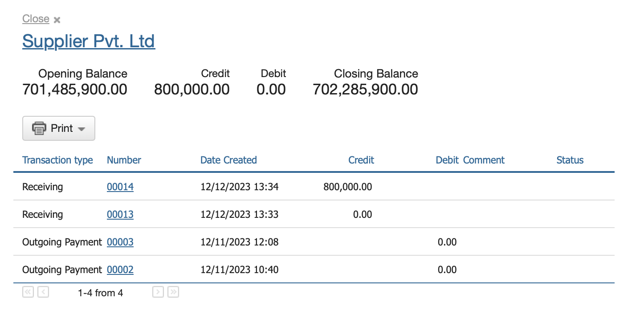Click the printer icon
This screenshot has width=644, height=327.
39,128
